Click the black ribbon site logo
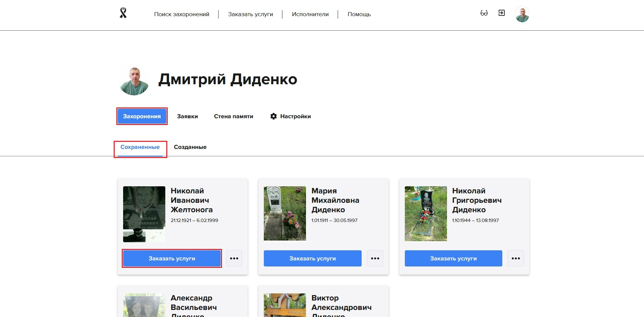The image size is (644, 317). 123,13
